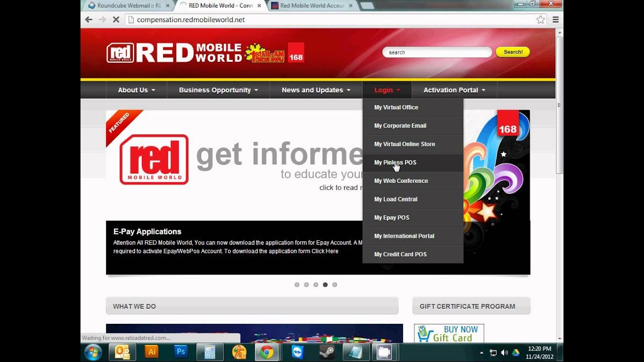Open My Virtual Online Store

pos(413,144)
